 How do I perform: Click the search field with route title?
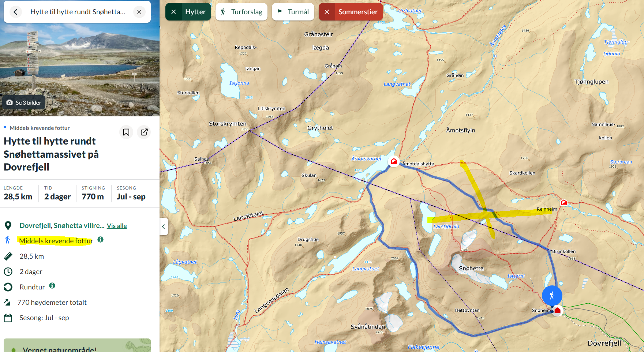pyautogui.click(x=78, y=12)
